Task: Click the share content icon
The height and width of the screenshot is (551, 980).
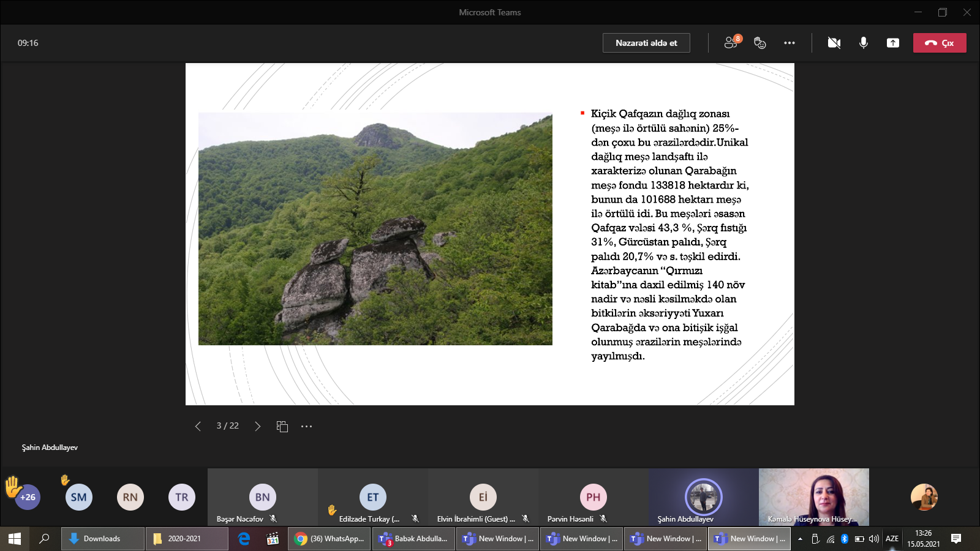Action: [893, 43]
